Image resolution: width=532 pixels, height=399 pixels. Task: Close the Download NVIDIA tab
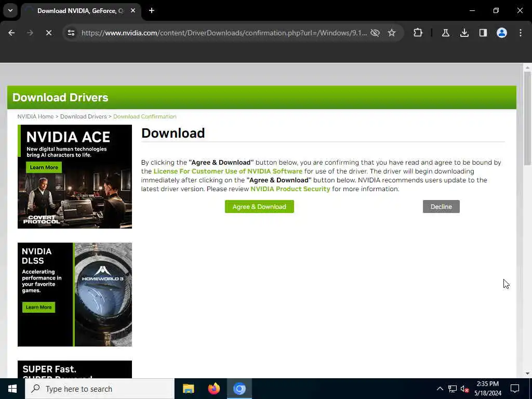(x=133, y=10)
